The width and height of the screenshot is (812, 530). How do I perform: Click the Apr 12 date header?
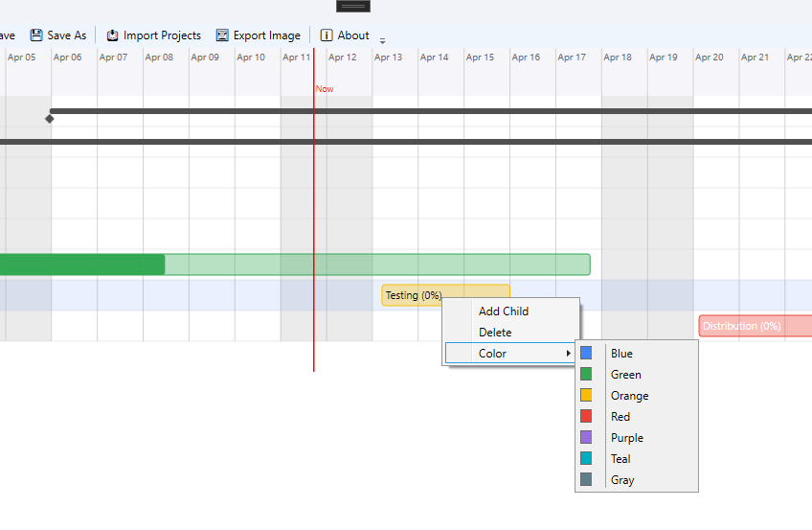[342, 57]
